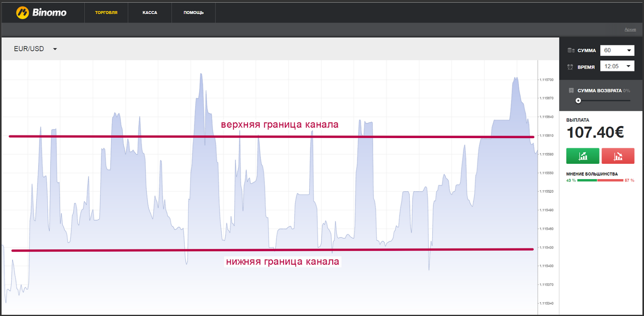
Task: Click the 43 % majority value
Action: click(x=571, y=180)
